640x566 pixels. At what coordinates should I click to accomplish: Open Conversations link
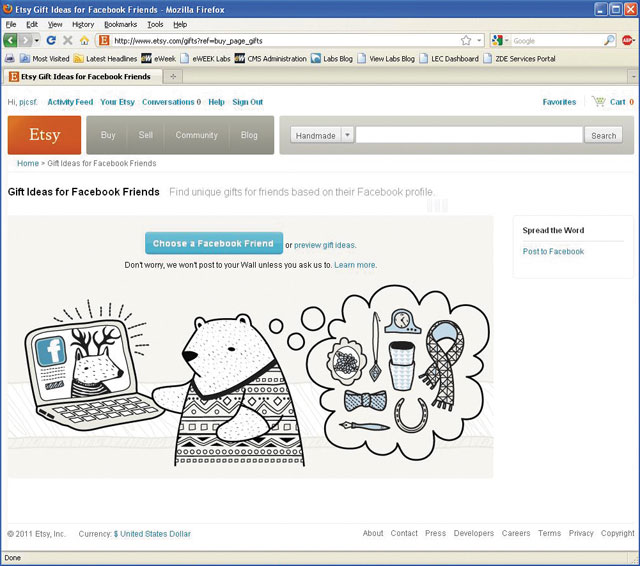tap(168, 102)
